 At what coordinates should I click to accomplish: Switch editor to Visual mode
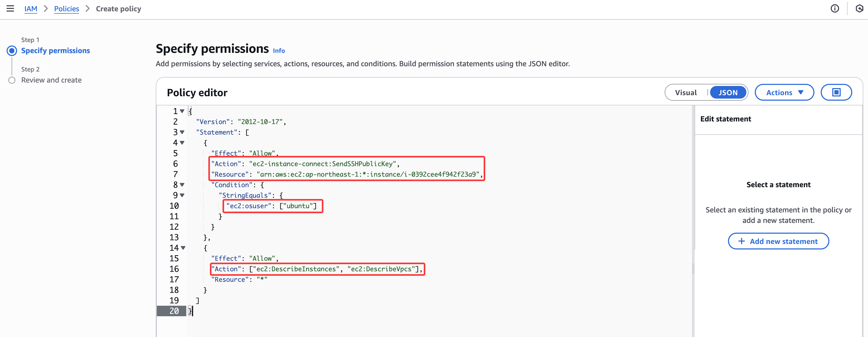686,93
